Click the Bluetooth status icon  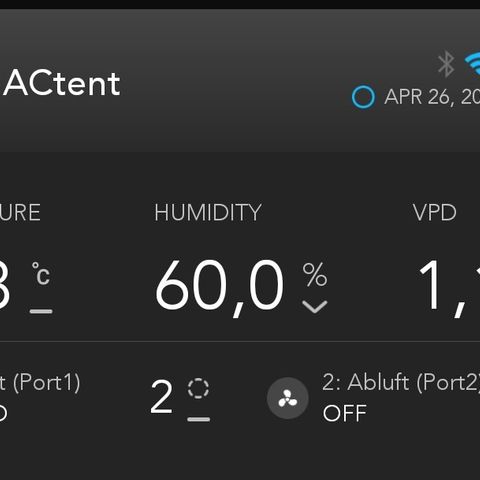pos(446,63)
